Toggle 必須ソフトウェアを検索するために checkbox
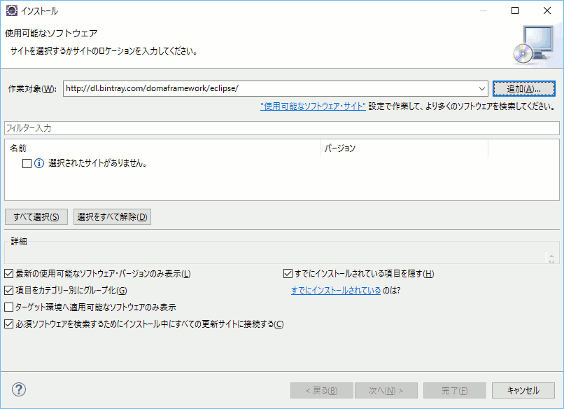 pyautogui.click(x=9, y=324)
